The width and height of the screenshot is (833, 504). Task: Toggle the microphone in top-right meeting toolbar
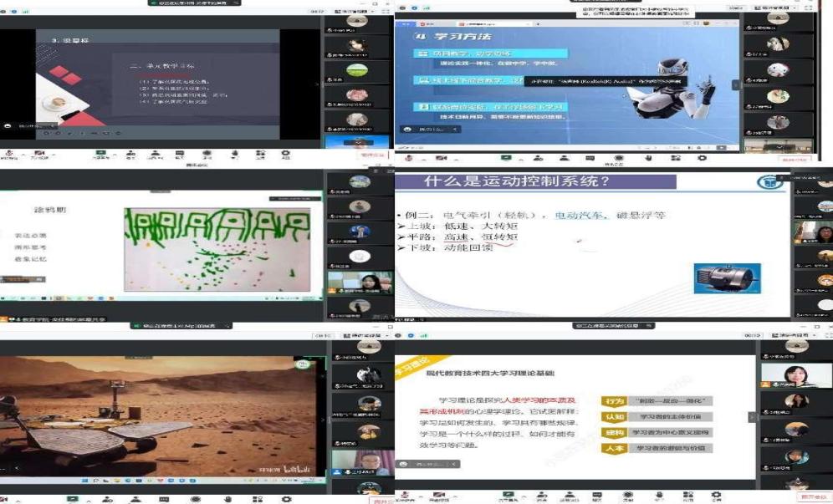(x=408, y=158)
